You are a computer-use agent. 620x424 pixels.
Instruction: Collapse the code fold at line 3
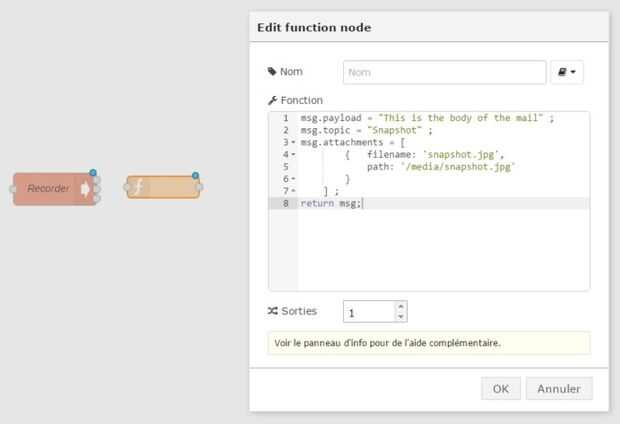(x=292, y=142)
